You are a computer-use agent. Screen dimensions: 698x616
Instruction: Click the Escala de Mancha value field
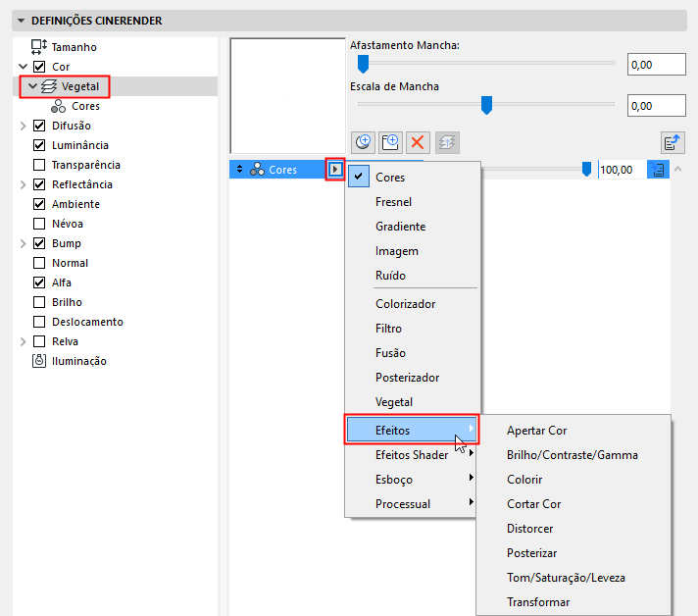[656, 106]
